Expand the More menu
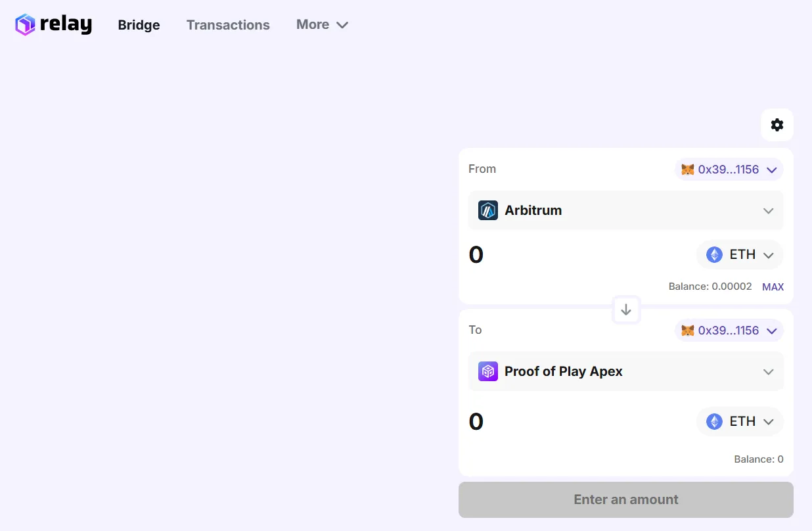Image resolution: width=812 pixels, height=531 pixels. pyautogui.click(x=322, y=24)
